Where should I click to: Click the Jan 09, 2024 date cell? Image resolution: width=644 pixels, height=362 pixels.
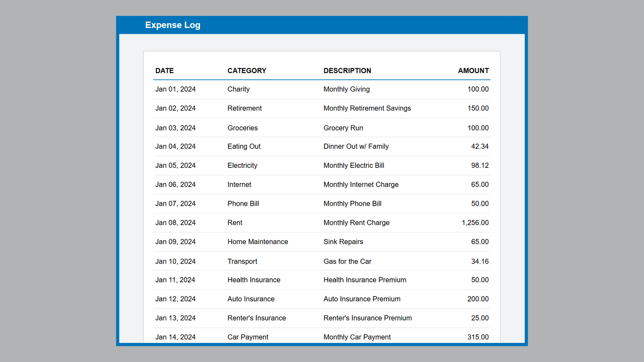[x=176, y=242]
